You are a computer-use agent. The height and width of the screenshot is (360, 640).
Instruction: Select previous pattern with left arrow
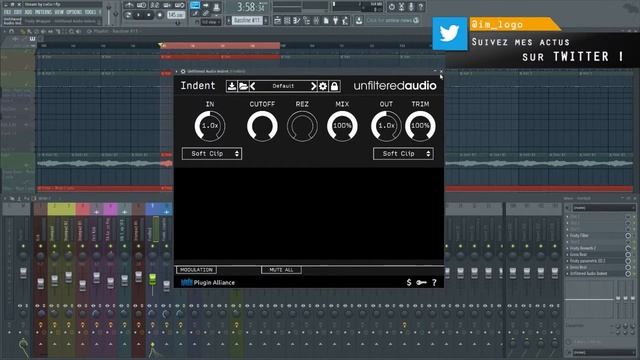[x=229, y=20]
